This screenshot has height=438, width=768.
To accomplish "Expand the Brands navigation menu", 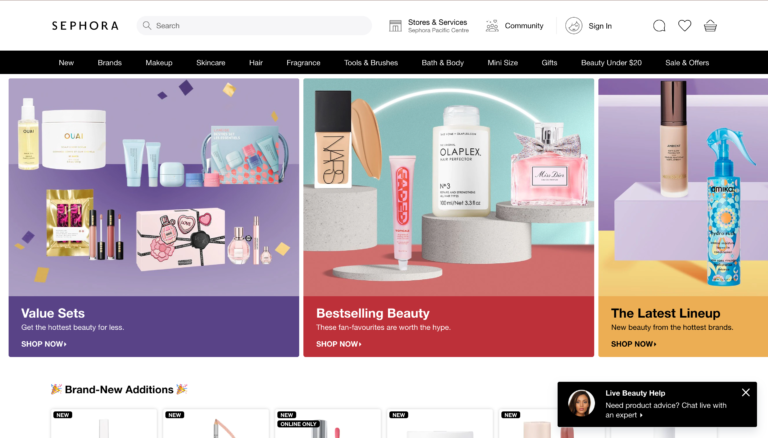I will (x=110, y=63).
